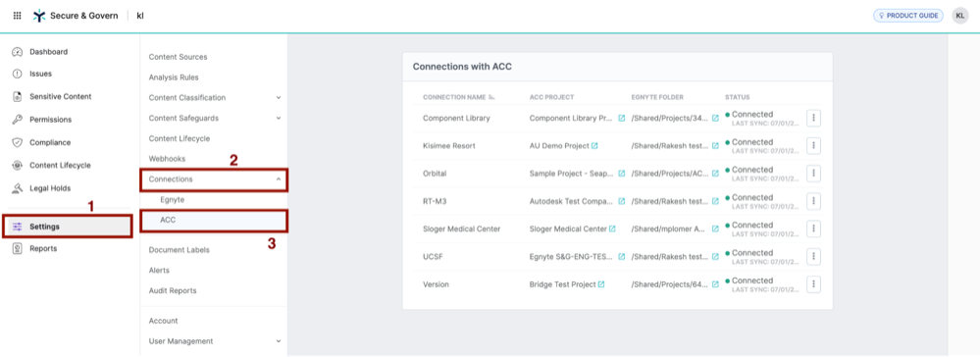Screen dimensions: 980x357
Task: Open Document Labels settings
Action: click(x=180, y=250)
